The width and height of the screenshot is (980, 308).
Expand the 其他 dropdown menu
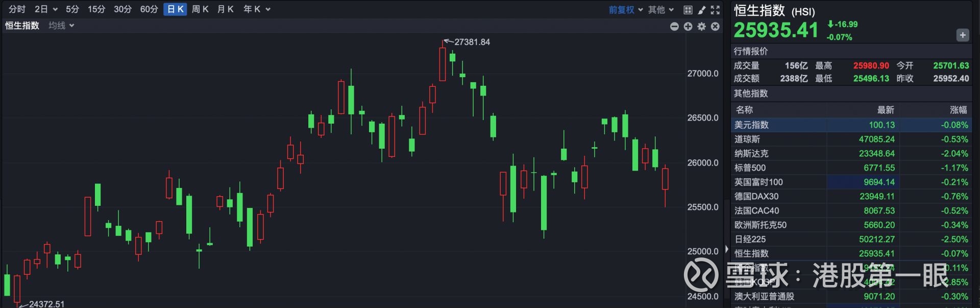tap(660, 10)
